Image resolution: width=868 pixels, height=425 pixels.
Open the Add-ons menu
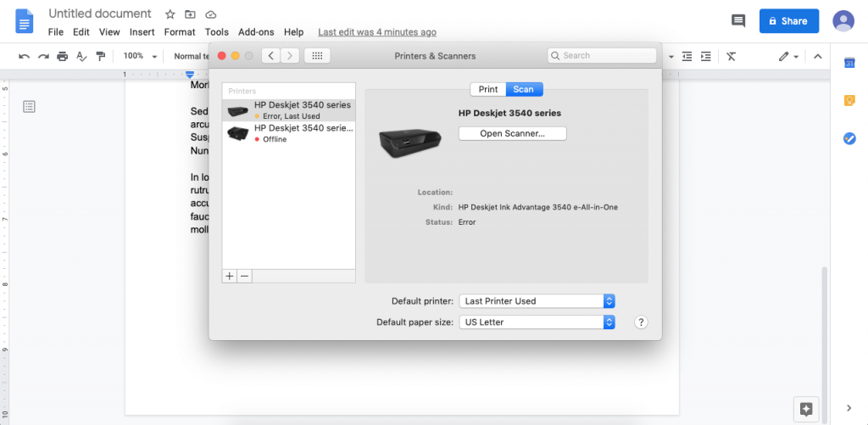pos(257,32)
